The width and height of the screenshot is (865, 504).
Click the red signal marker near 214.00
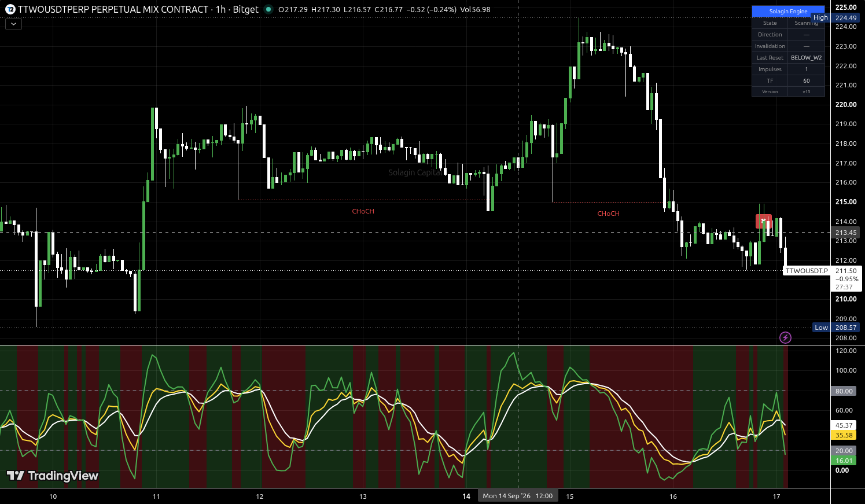point(763,221)
